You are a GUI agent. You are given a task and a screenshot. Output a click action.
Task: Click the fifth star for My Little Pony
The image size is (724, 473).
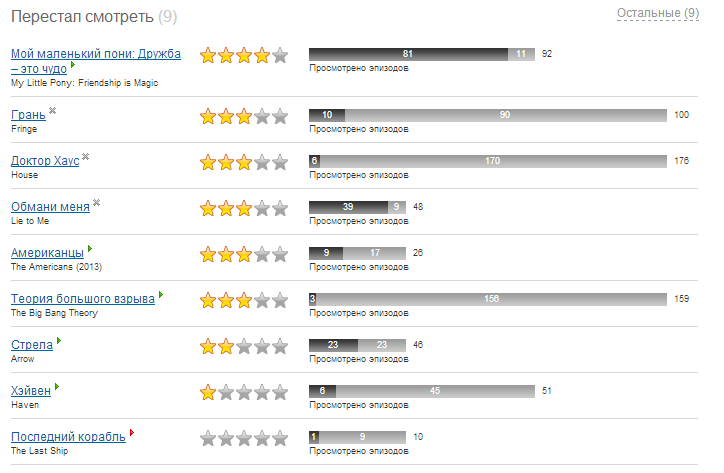pos(280,56)
